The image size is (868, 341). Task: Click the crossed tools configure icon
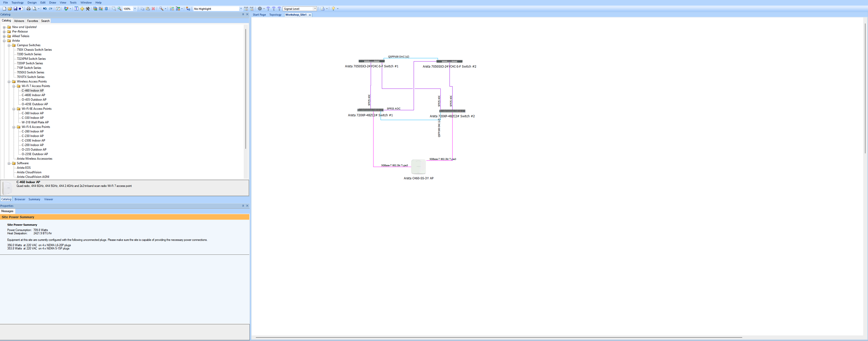click(x=88, y=9)
